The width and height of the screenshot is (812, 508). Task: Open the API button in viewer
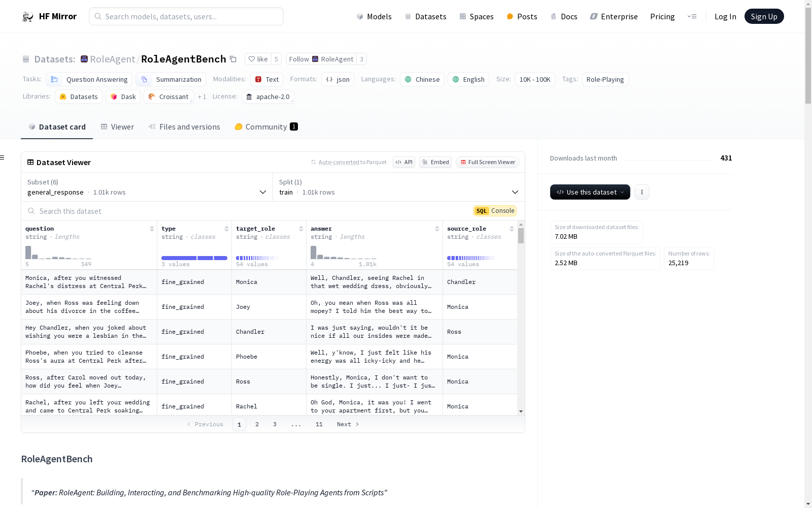[404, 162]
